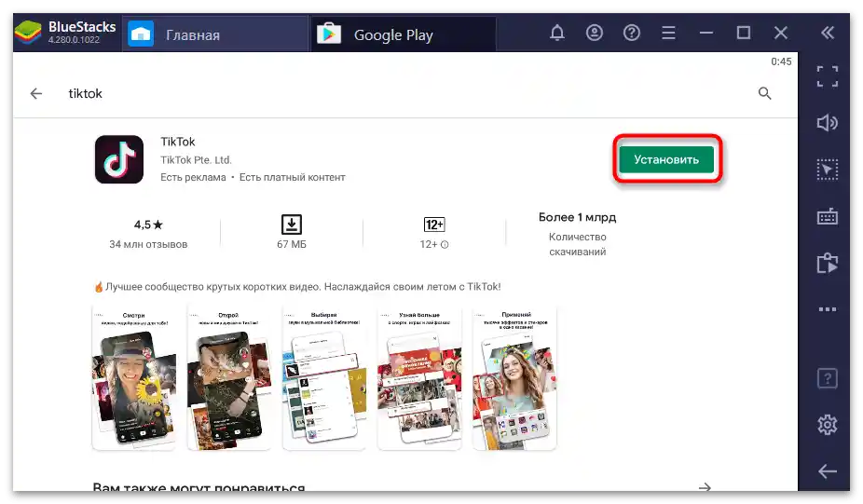Click the 34 млн отзывов text
Screen dimensions: 863x504
click(148, 244)
